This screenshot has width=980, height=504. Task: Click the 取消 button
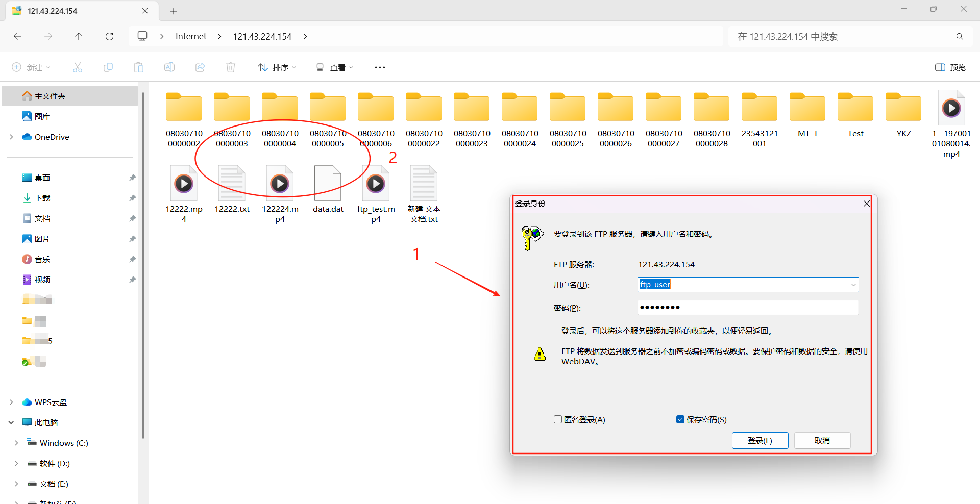(822, 440)
